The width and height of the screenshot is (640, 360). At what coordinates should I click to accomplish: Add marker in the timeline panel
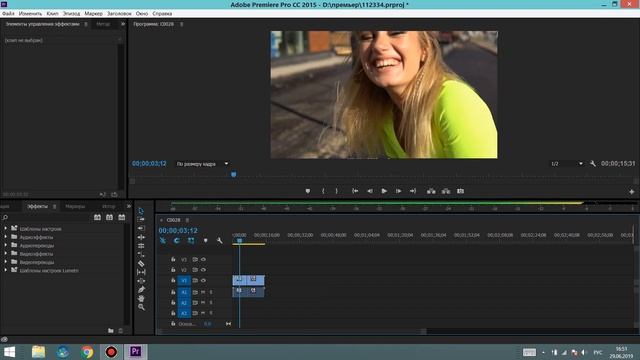[x=205, y=241]
